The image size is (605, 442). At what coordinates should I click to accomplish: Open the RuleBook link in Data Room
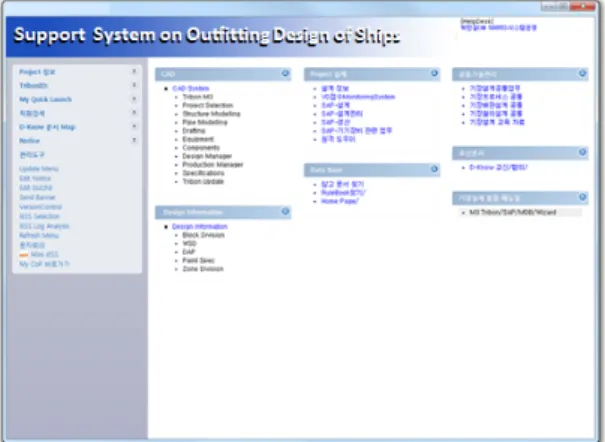[x=343, y=192]
